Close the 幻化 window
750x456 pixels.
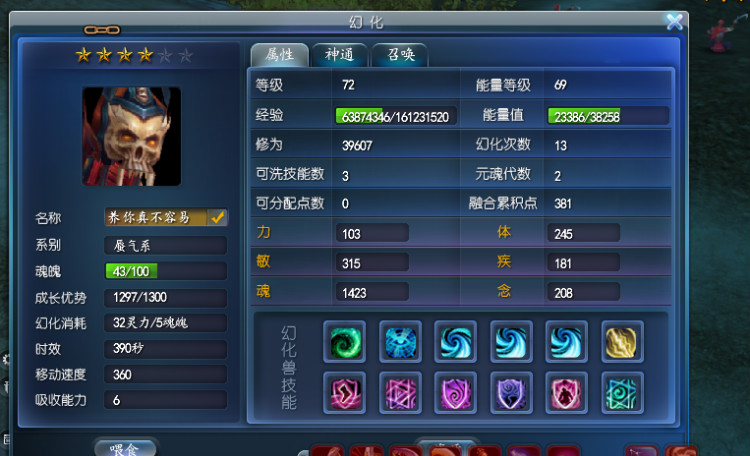(674, 22)
